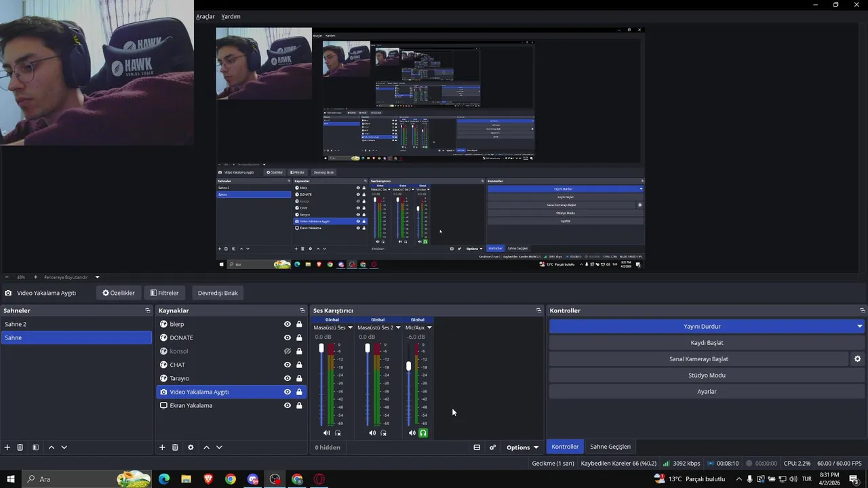Undock the Kaynaklar panel
Image resolution: width=868 pixels, height=488 pixels.
pos(302,310)
